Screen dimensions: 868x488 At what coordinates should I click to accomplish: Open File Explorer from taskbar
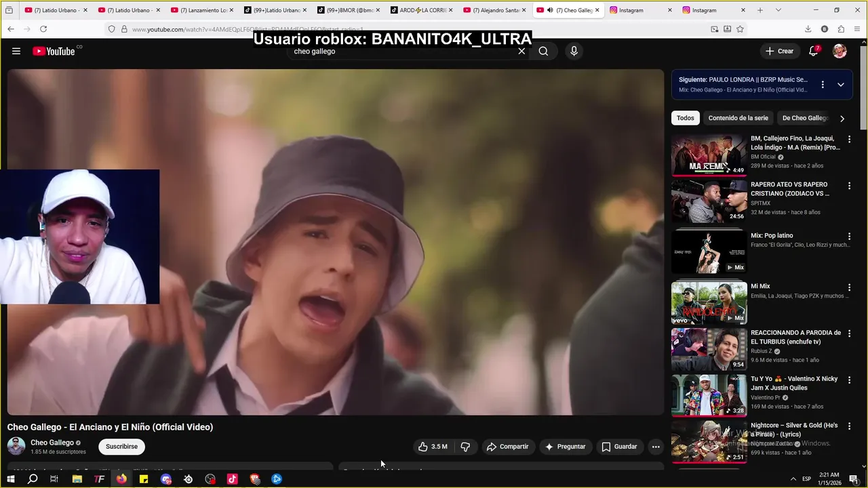pos(77,479)
